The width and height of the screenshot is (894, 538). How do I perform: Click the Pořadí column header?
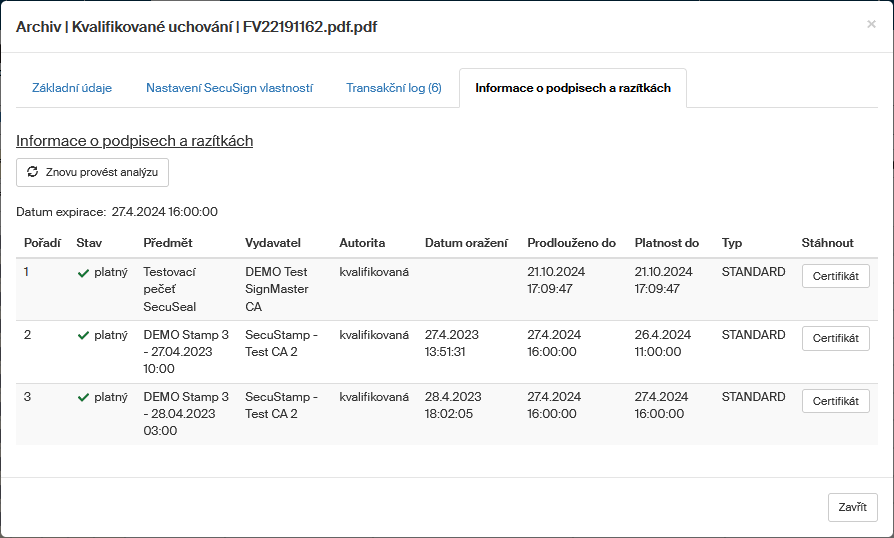[x=42, y=243]
